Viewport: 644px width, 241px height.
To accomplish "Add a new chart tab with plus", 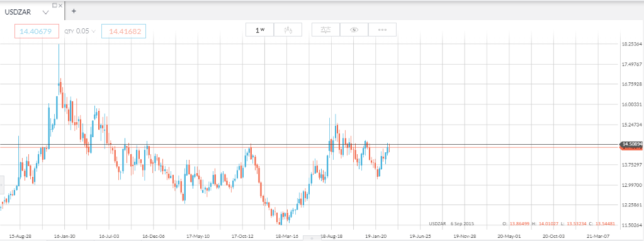I will coord(74,11).
